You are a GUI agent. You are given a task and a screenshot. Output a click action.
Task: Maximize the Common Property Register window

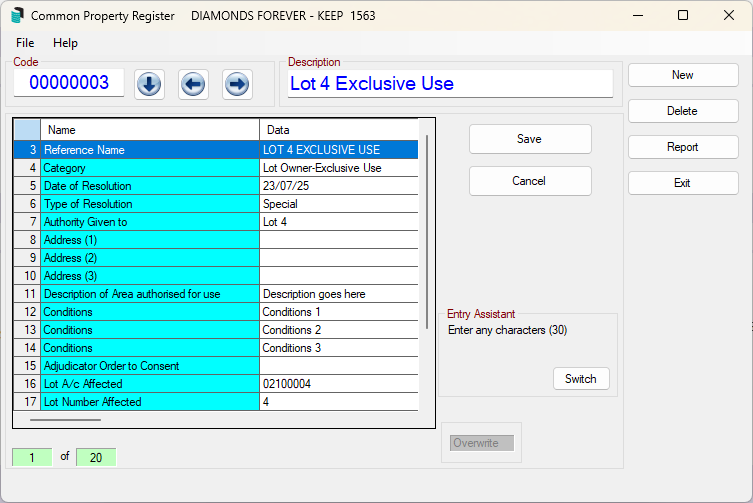(x=683, y=15)
